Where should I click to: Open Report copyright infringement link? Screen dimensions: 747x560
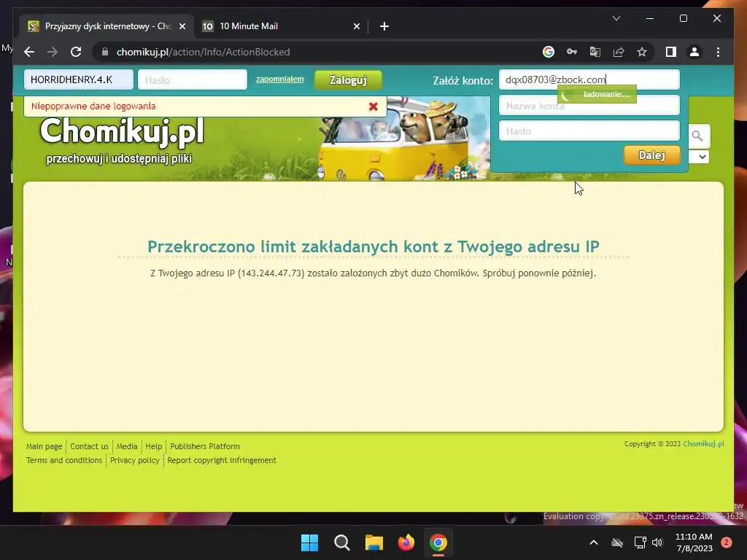coord(222,460)
